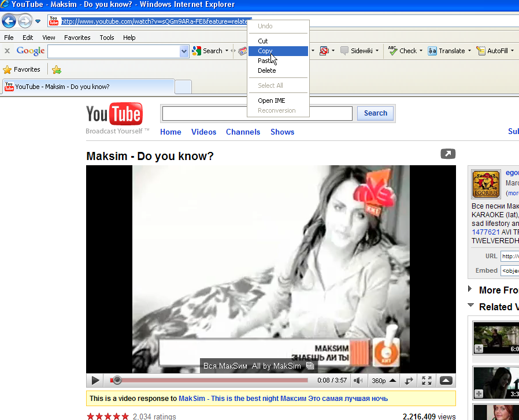The image size is (519, 420).
Task: Click the Check spelling toolbar icon
Action: click(x=393, y=51)
